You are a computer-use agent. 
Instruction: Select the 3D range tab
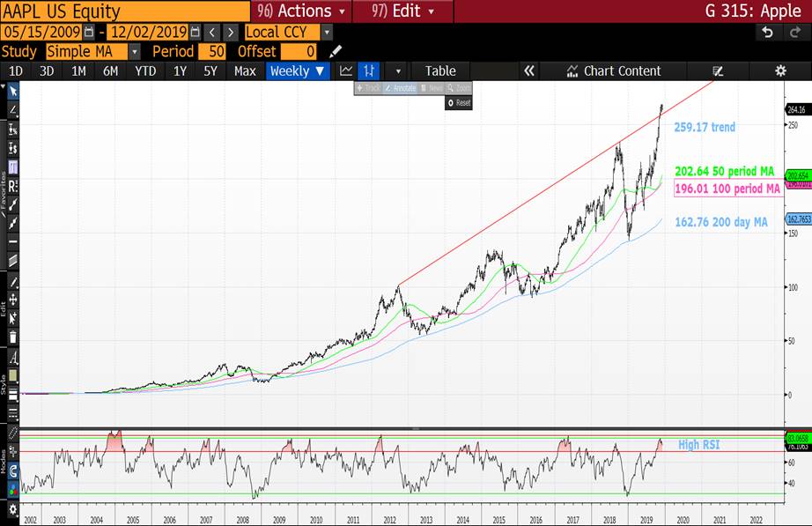47,71
